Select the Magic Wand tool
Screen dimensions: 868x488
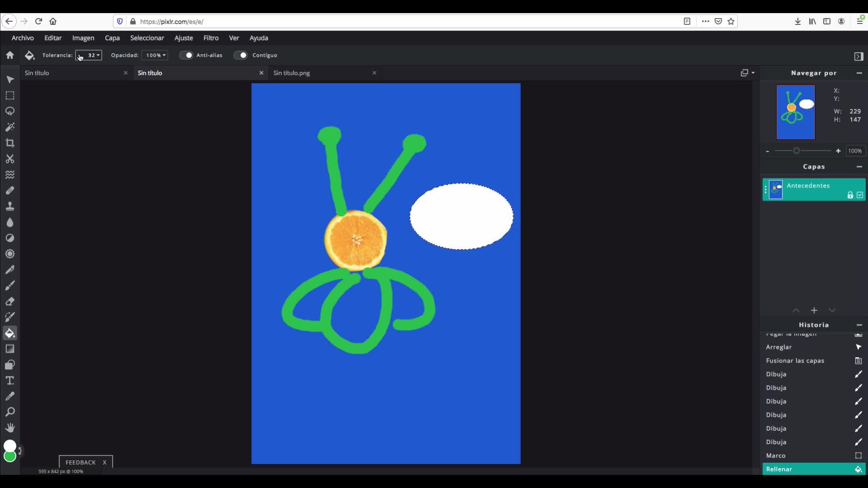tap(10, 127)
